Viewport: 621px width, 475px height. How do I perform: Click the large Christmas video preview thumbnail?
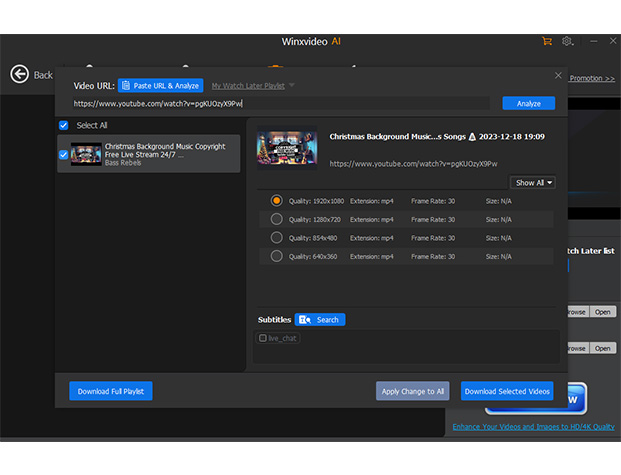[x=287, y=147]
